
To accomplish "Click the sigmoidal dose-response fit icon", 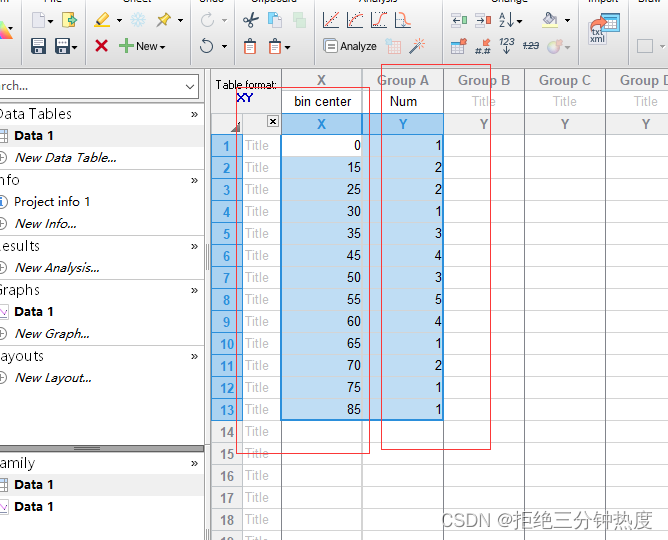I will [379, 20].
